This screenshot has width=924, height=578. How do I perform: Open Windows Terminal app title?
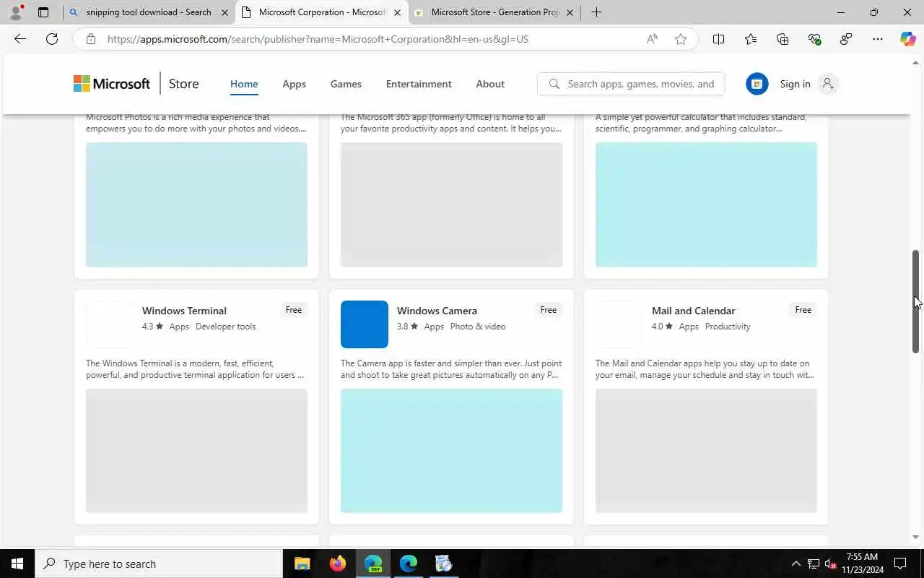[184, 311]
